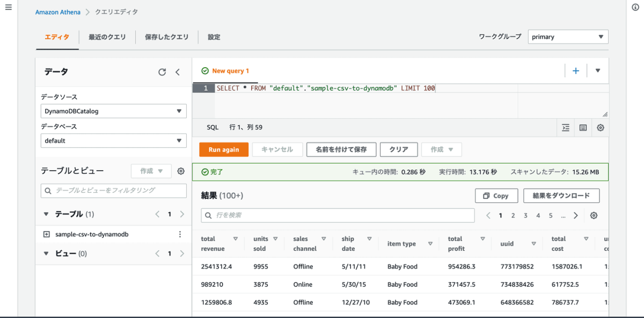Click 名前を付けて保存 button

point(341,149)
